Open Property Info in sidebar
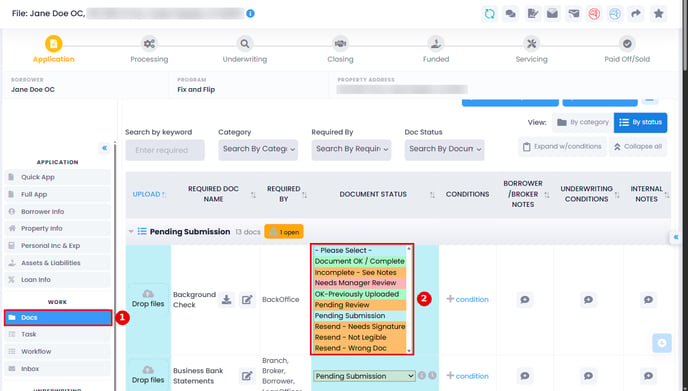The height and width of the screenshot is (391, 688). point(57,229)
